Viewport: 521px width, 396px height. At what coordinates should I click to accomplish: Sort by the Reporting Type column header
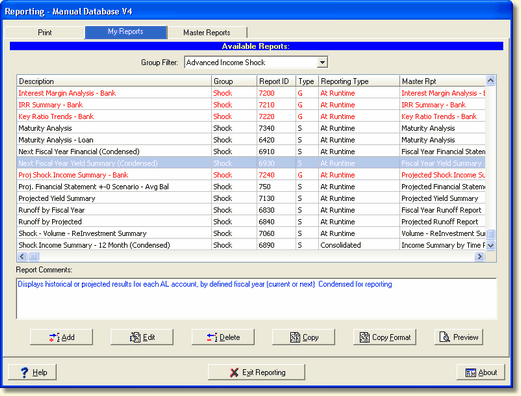(x=359, y=81)
